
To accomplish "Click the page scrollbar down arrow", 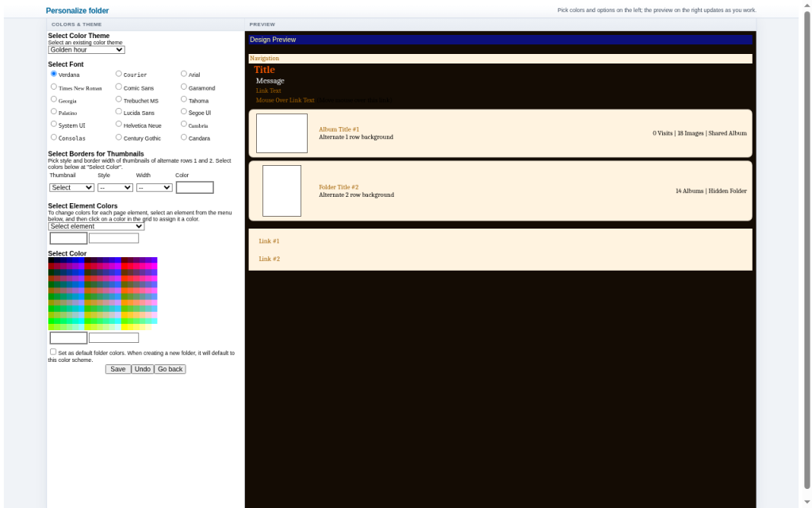I will point(806,502).
